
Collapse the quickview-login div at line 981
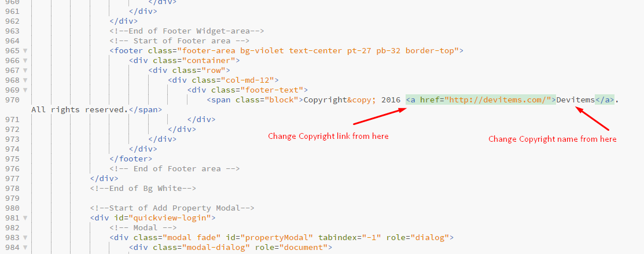pos(25,218)
